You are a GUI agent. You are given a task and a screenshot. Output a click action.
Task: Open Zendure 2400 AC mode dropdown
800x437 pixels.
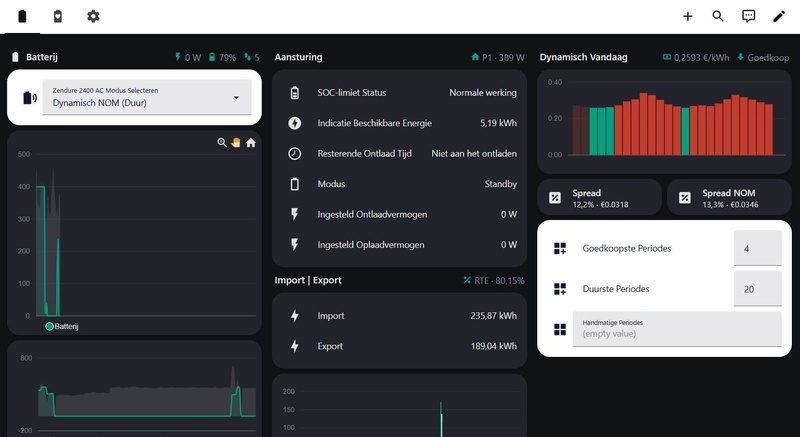point(147,97)
